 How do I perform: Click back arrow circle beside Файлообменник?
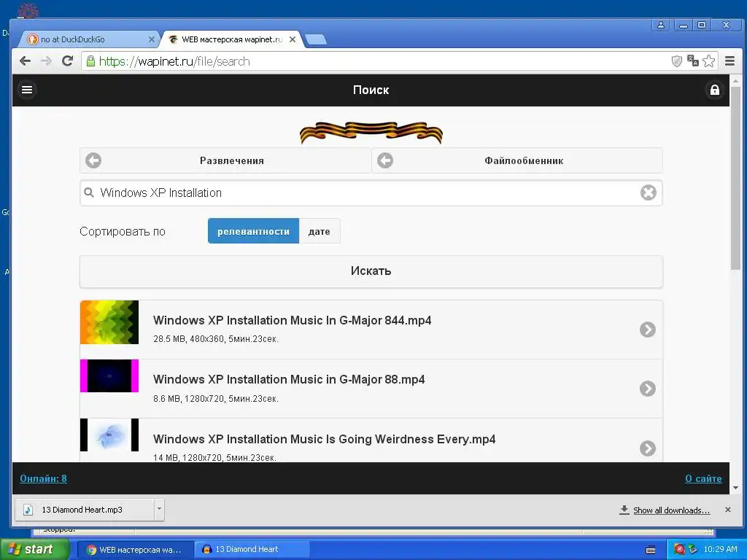tap(385, 160)
